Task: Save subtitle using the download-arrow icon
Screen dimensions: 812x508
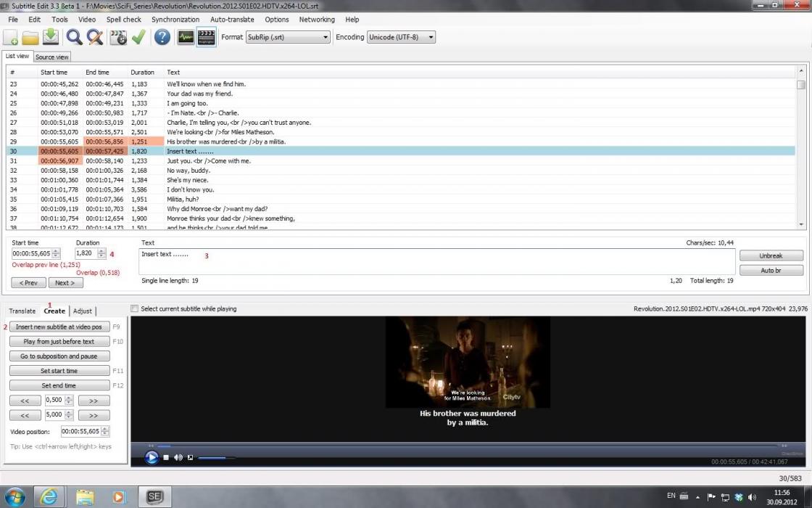Action: pos(51,37)
